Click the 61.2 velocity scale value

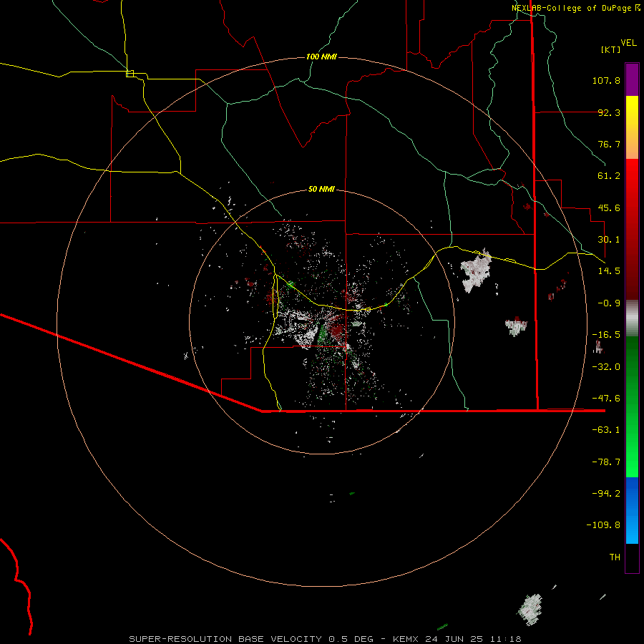pyautogui.click(x=609, y=176)
